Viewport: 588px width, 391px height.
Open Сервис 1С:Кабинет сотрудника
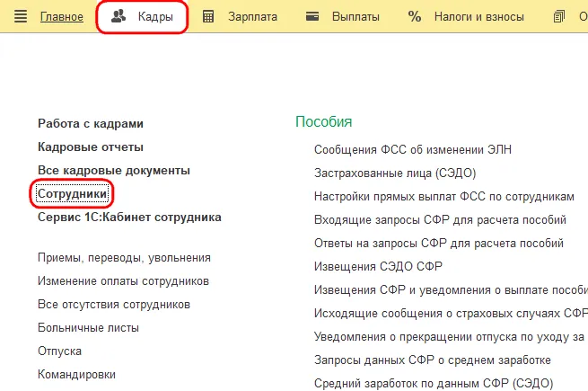129,218
